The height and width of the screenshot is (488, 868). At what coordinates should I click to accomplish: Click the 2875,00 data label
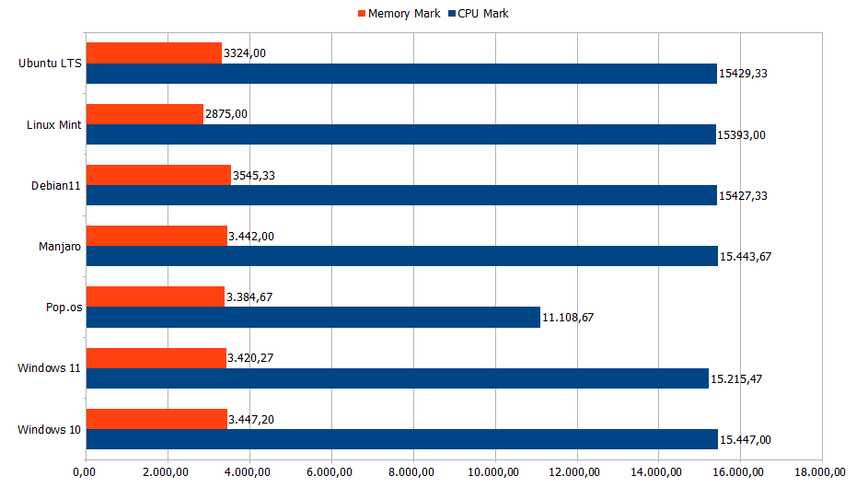226,114
